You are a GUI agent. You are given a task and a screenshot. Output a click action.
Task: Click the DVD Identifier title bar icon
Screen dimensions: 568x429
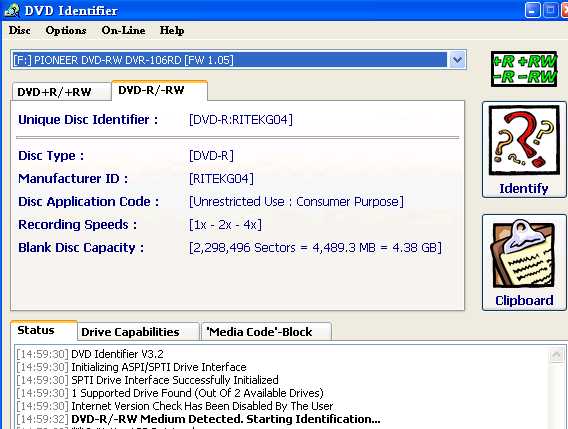point(12,10)
